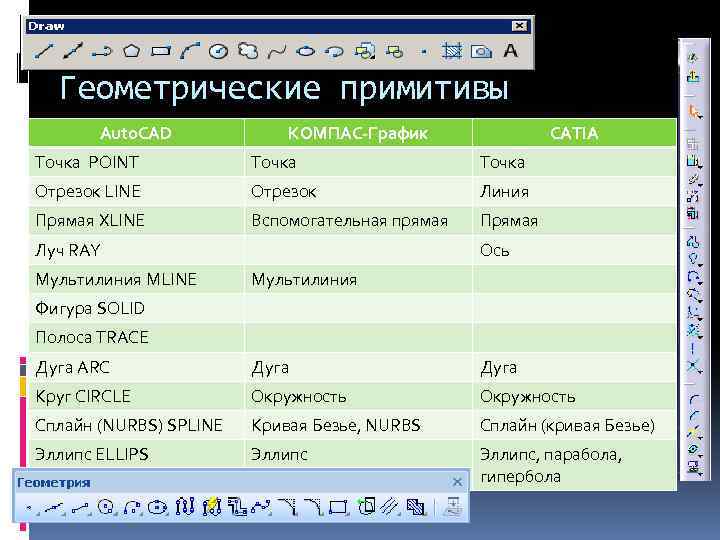Viewport: 720px width, 540px height.
Task: Select the Point tool in Геометрия toolbar
Action: pyautogui.click(x=29, y=507)
